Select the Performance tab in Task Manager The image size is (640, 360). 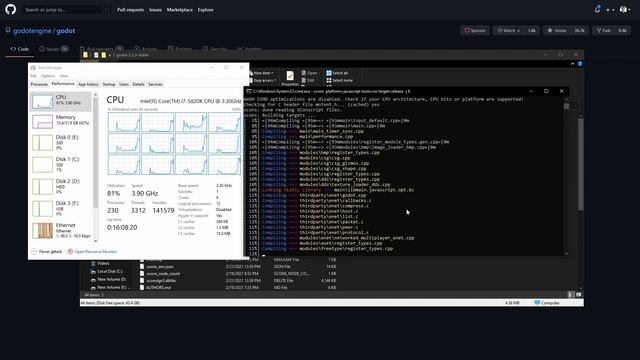(x=63, y=84)
